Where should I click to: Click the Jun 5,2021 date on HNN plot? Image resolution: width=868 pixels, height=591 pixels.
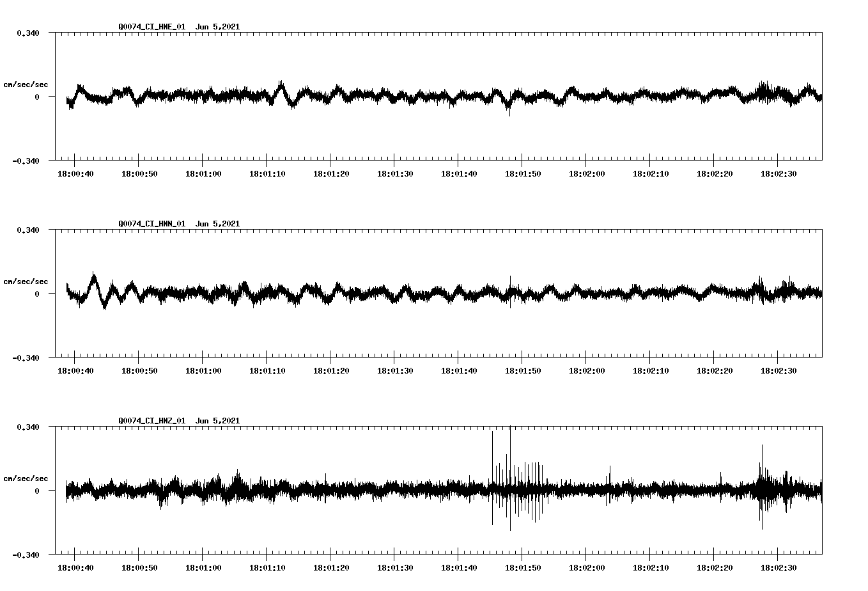(217, 224)
